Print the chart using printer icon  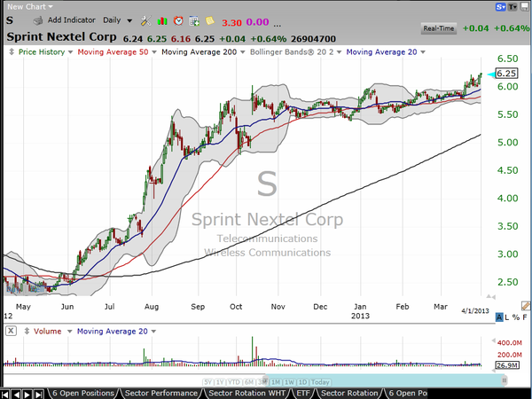coord(37,20)
